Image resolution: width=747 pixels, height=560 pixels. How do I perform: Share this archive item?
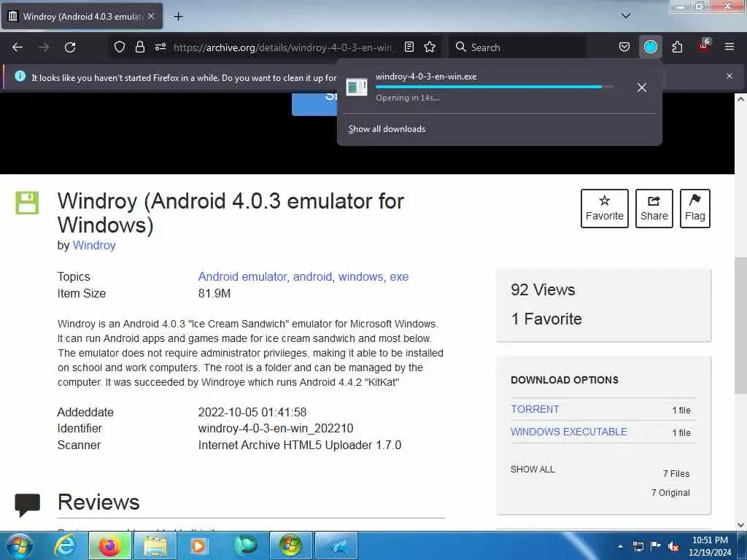tap(654, 209)
